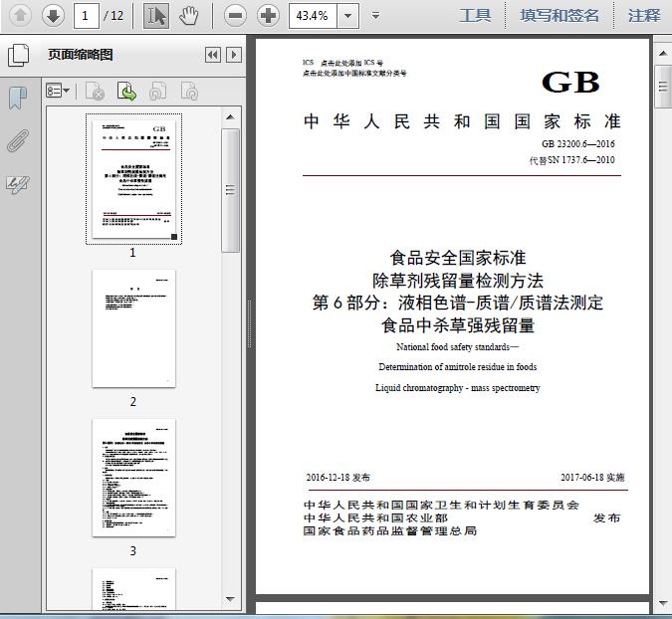The image size is (672, 619).
Task: Zoom out with the minus button
Action: coord(235,15)
